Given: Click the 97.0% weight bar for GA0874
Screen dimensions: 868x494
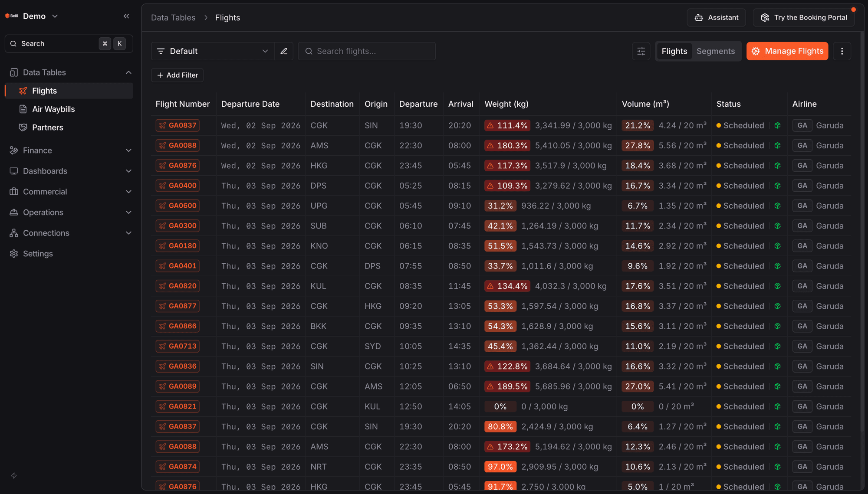Looking at the screenshot, I should (x=500, y=467).
